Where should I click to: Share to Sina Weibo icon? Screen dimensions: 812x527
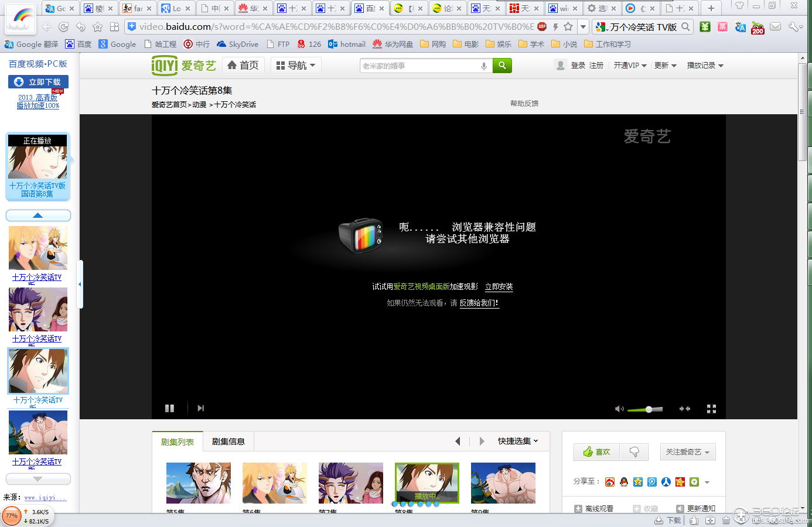[610, 482]
